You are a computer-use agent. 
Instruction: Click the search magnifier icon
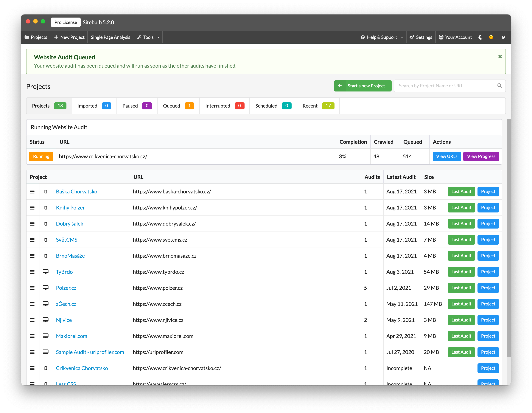pos(499,86)
